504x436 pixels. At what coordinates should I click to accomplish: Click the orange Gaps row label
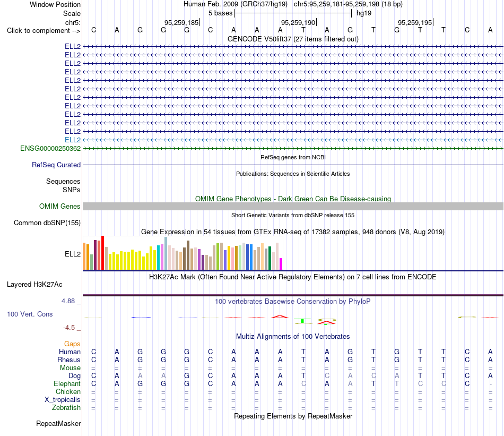pos(72,344)
